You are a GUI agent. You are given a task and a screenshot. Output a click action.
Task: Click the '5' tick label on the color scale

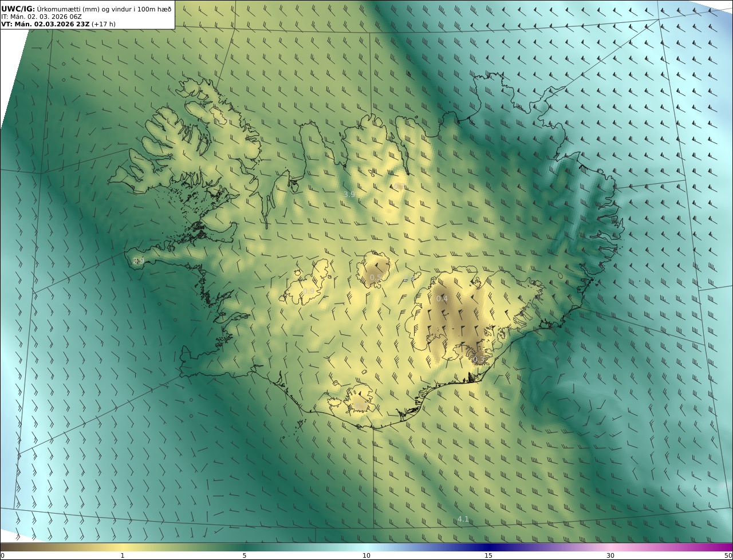(x=245, y=555)
